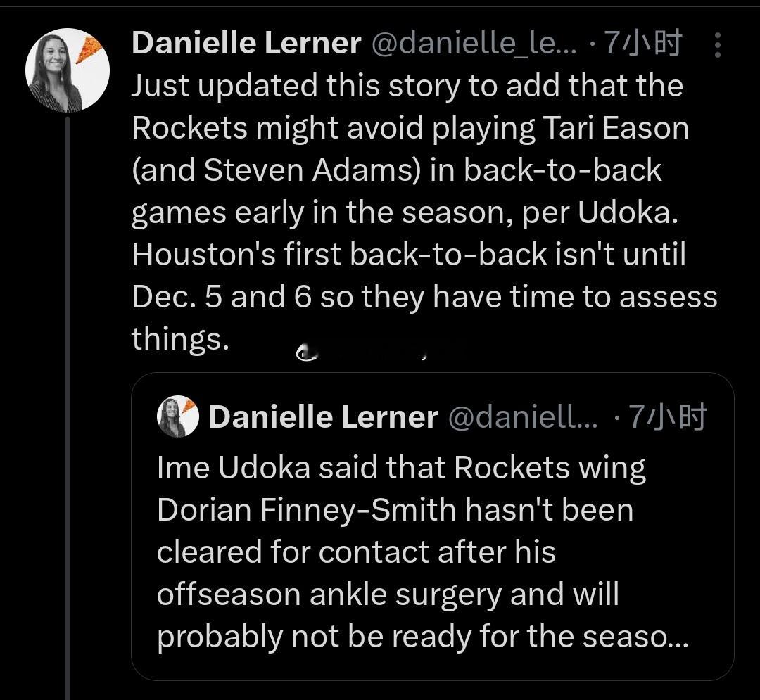Click Danielle Lerner's name in quoted tweet
Viewport: 760px width, 700px height.
[323, 417]
